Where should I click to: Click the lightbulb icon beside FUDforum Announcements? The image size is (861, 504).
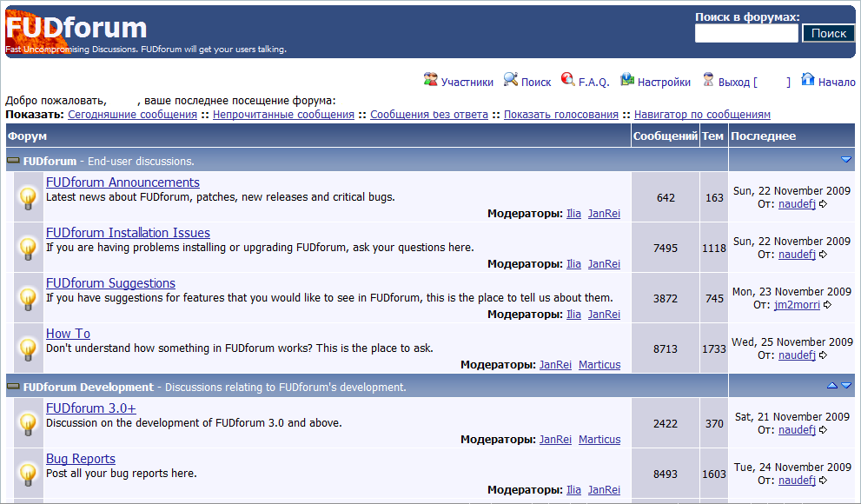point(29,197)
